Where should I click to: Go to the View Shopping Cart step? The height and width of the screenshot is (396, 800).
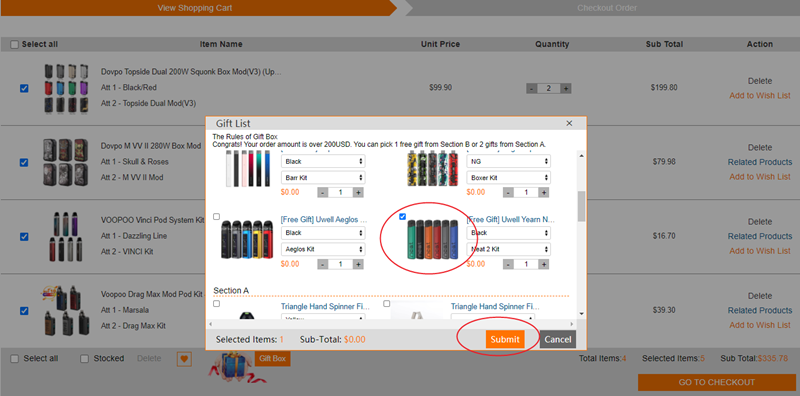tap(195, 8)
